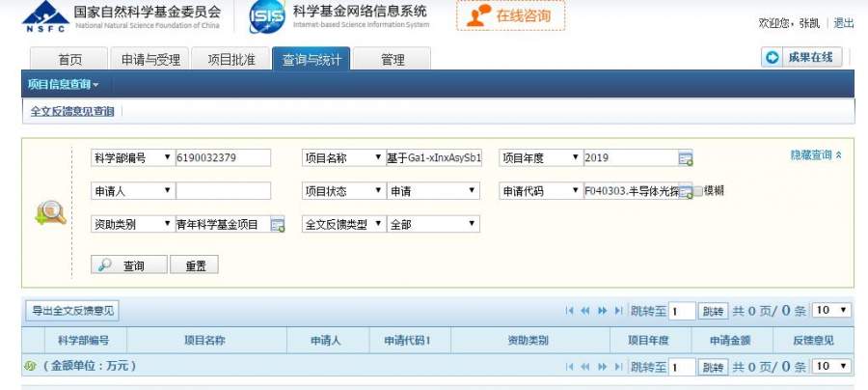Sort by 申请代码1 column header

(x=408, y=340)
